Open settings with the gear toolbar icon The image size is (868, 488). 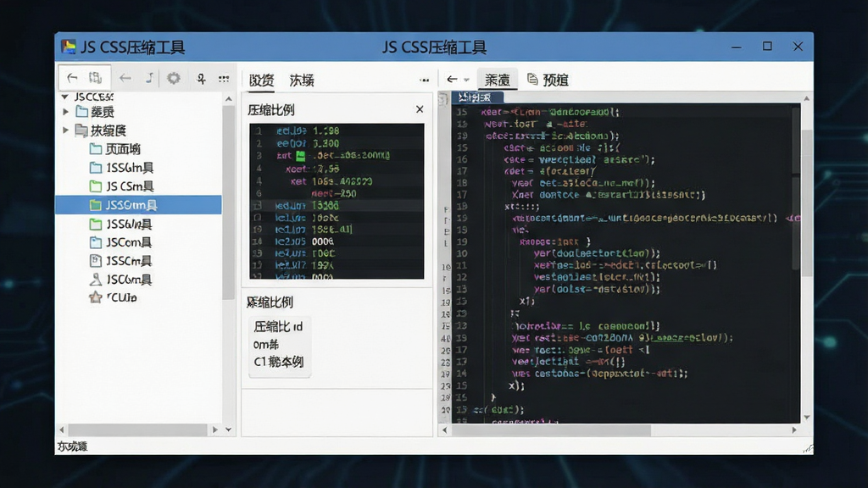(174, 78)
